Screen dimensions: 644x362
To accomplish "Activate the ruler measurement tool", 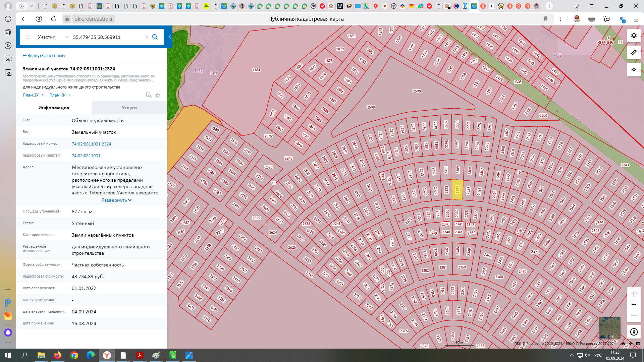I will (x=634, y=52).
